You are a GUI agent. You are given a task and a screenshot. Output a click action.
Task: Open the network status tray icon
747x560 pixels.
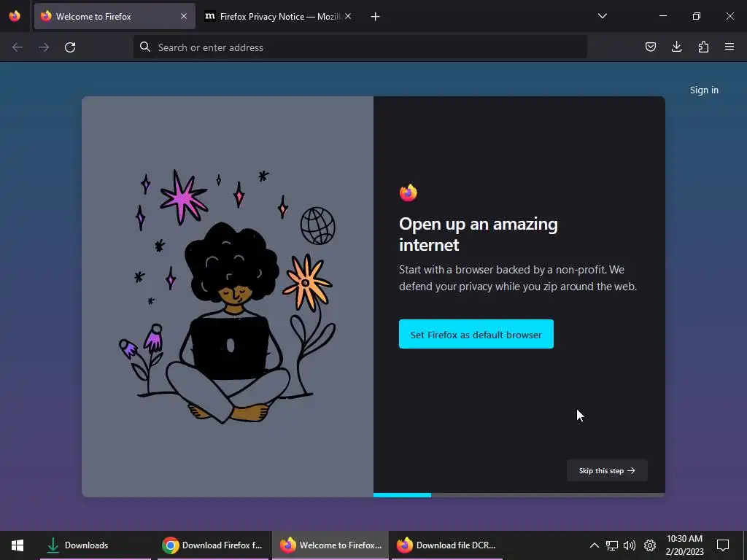tap(612, 545)
